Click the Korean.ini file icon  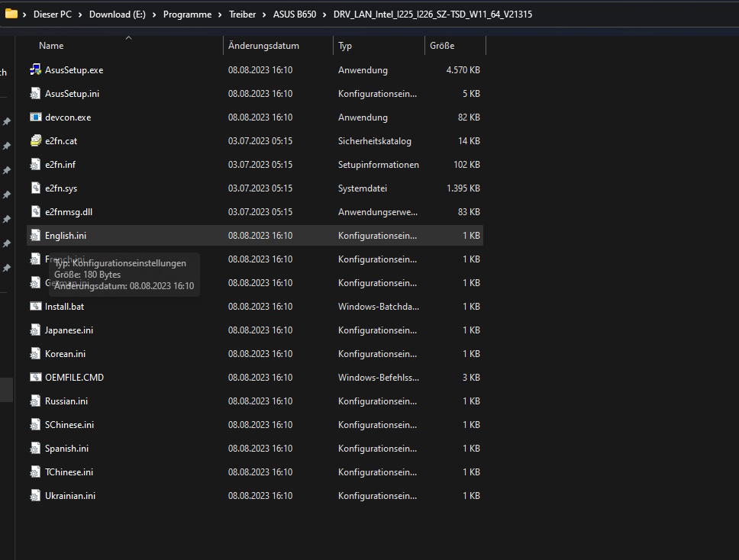pos(35,353)
